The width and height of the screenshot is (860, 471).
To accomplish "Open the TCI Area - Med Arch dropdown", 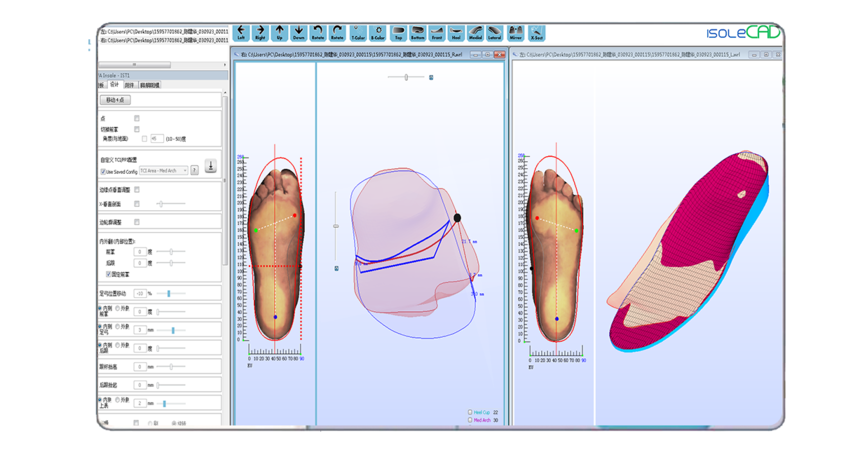I will tap(163, 171).
